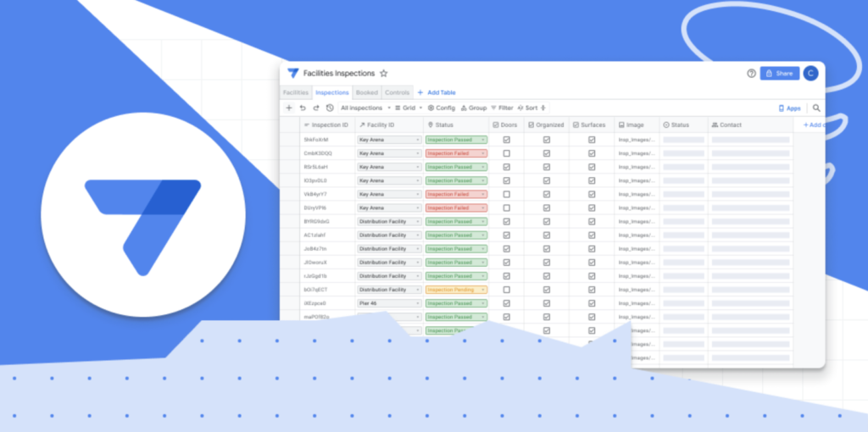
Task: Open the user avatar C
Action: [810, 74]
